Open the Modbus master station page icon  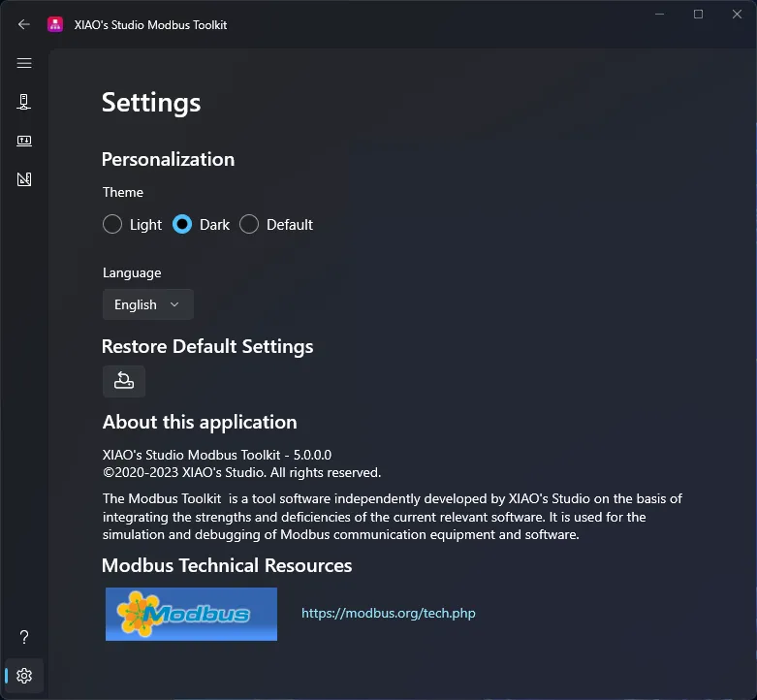24,102
